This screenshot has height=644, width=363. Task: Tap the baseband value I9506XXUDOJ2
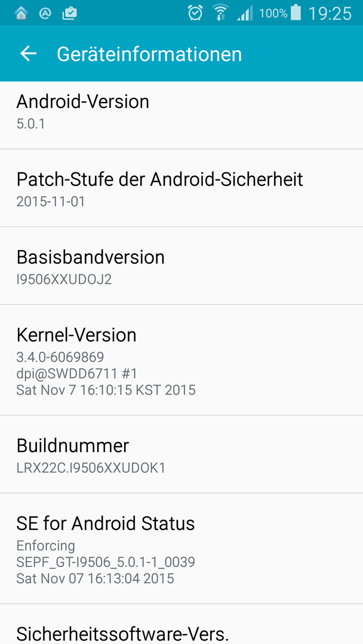tap(64, 279)
